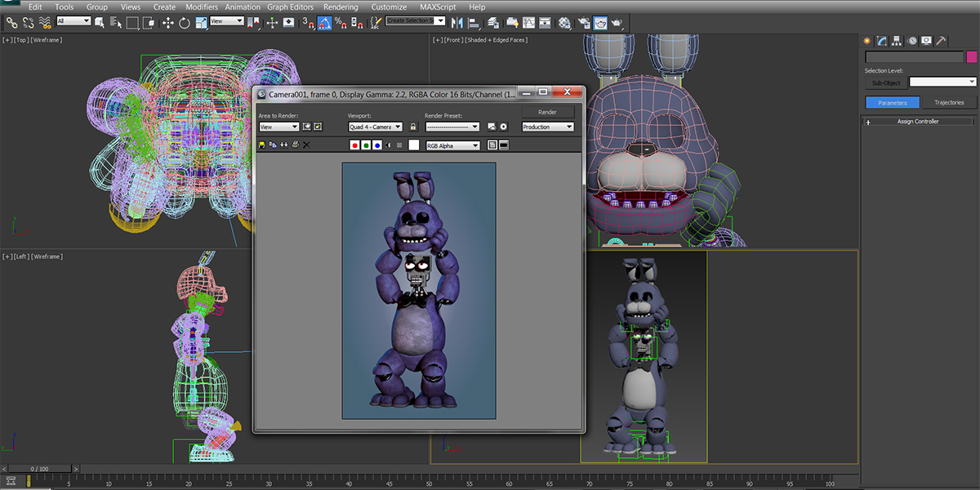The width and height of the screenshot is (980, 490).
Task: Select the Rotate transform tool
Action: 185,23
